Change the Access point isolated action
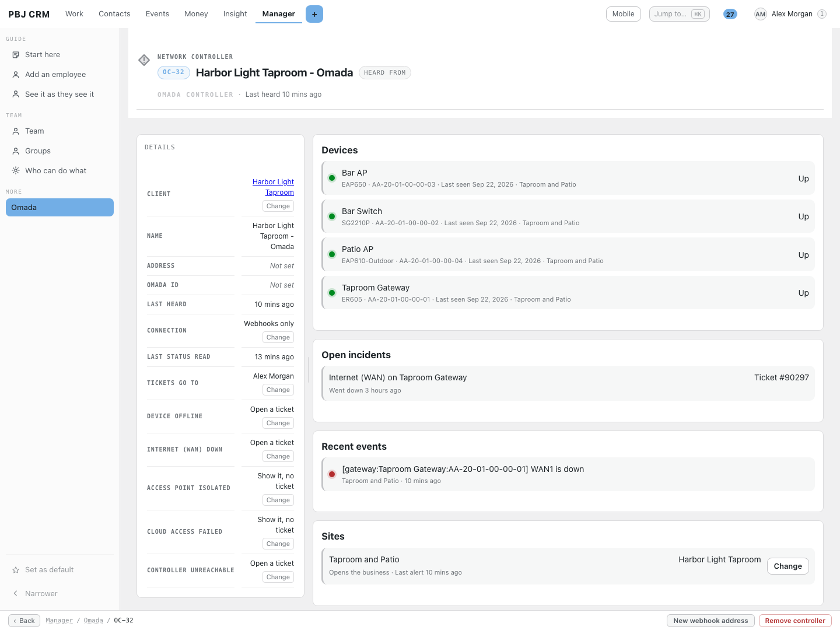 [x=278, y=500]
